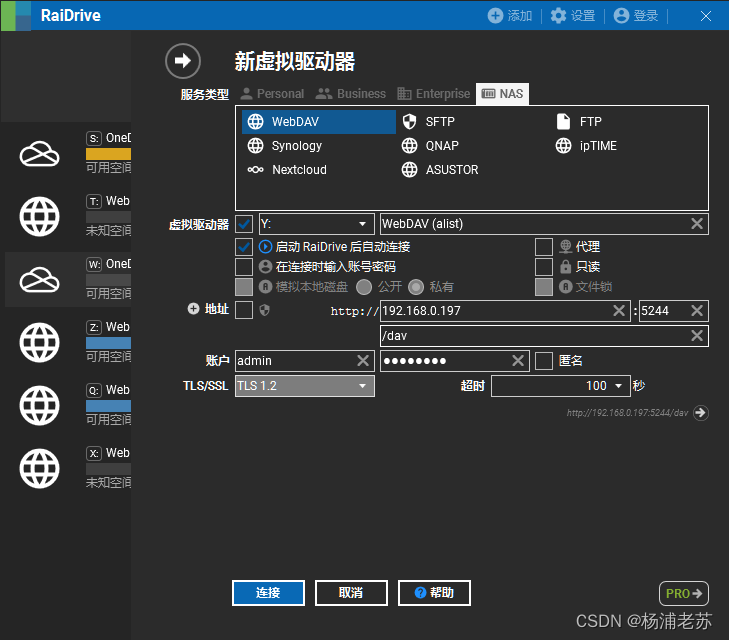
Task: Open 设置 gear icon in title bar
Action: (x=558, y=15)
